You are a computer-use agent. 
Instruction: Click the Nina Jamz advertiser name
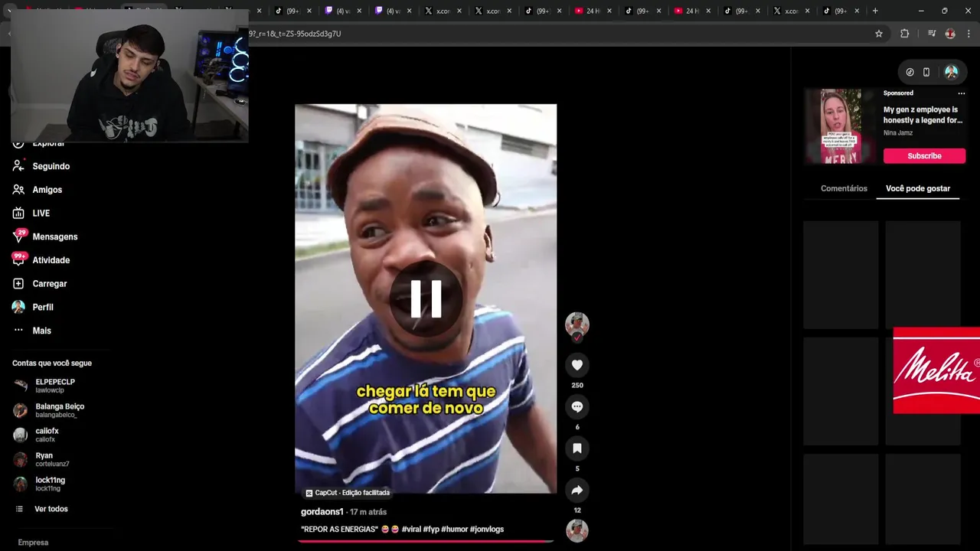[898, 133]
